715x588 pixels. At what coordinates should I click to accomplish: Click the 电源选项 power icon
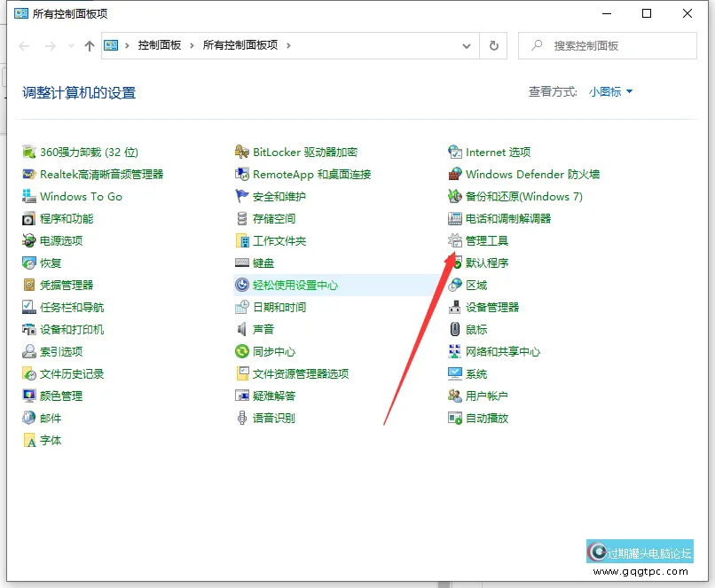click(29, 241)
